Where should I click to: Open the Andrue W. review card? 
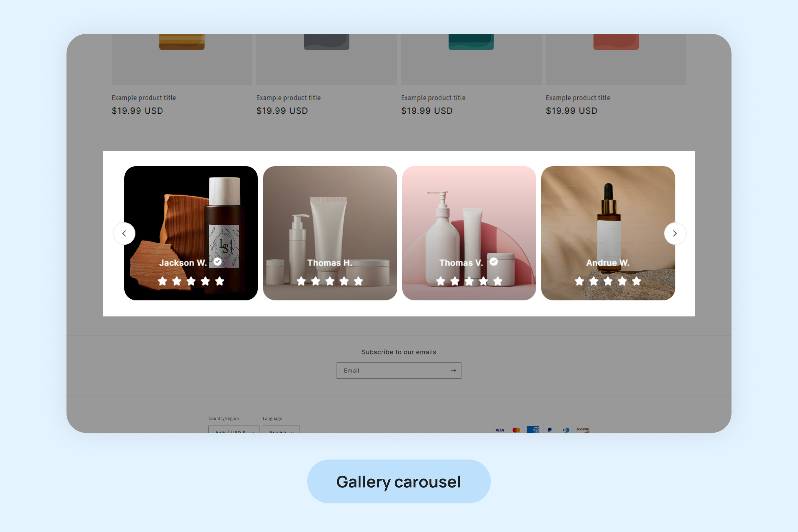(608, 233)
